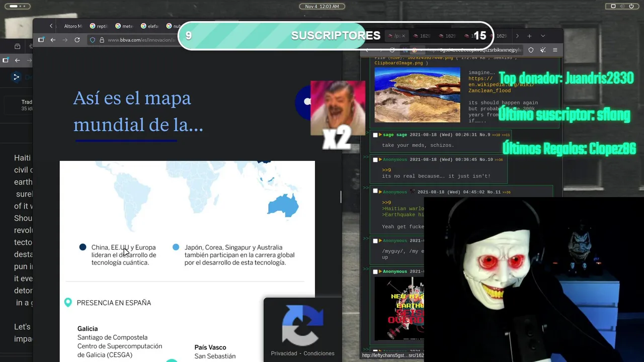
Task: Click padlock icon next to www.bbva.com URL
Action: (102, 40)
